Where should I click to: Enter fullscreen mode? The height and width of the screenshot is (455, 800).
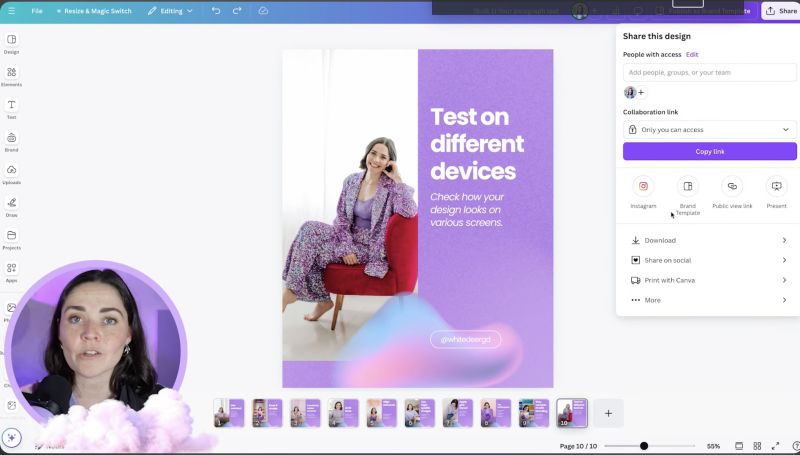(776, 446)
